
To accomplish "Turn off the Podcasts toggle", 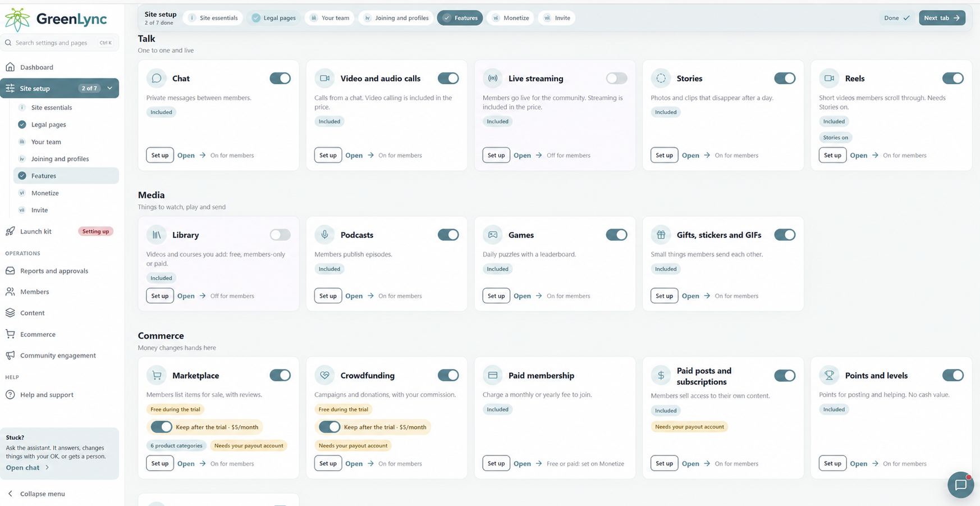I will click(448, 235).
